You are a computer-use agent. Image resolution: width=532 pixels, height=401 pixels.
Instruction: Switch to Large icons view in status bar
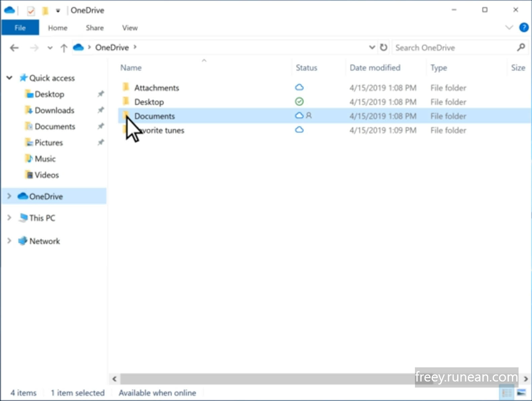[x=521, y=393]
